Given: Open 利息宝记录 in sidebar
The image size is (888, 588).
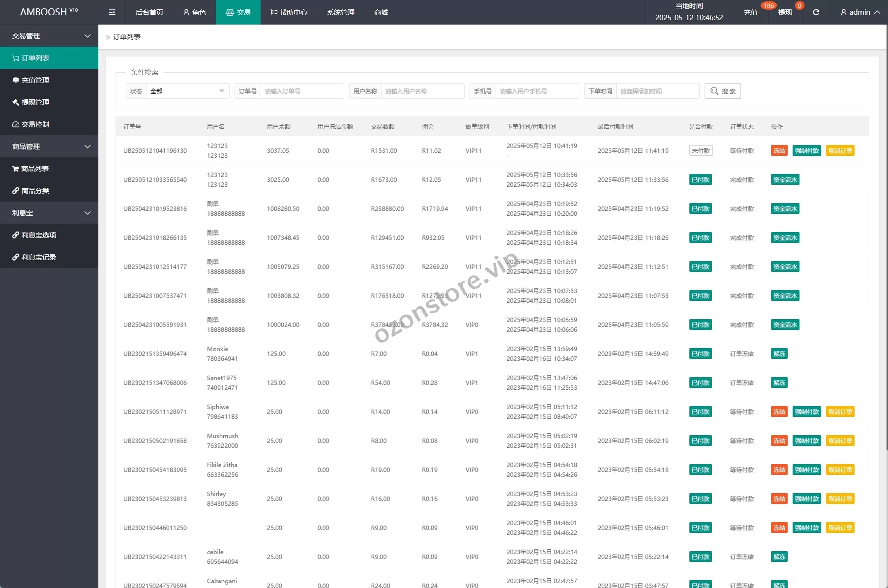Looking at the screenshot, I should (x=49, y=257).
